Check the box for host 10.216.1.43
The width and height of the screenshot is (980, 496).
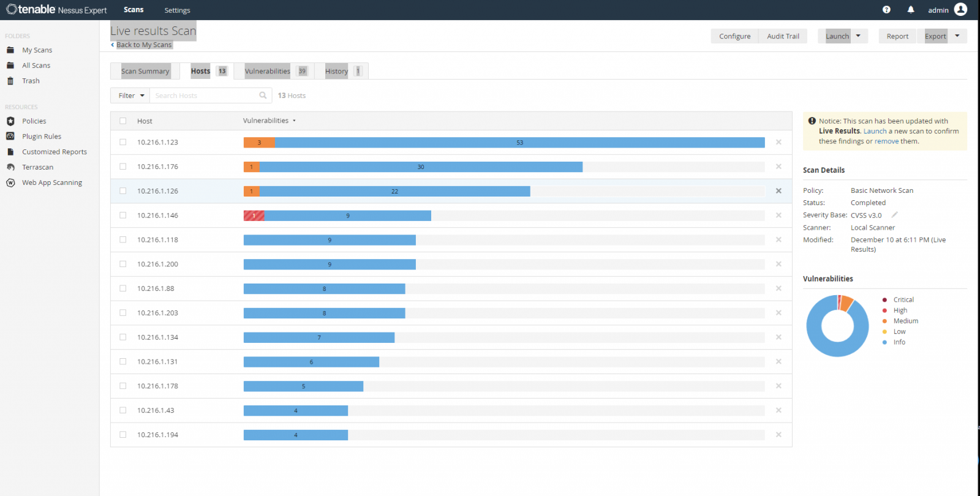click(123, 410)
